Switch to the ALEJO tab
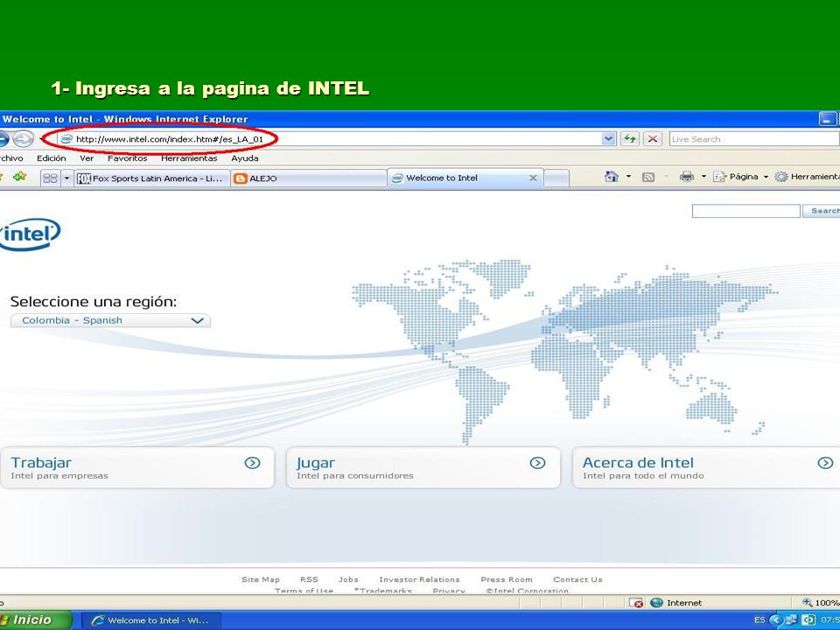Image resolution: width=840 pixels, height=630 pixels. pos(309,178)
